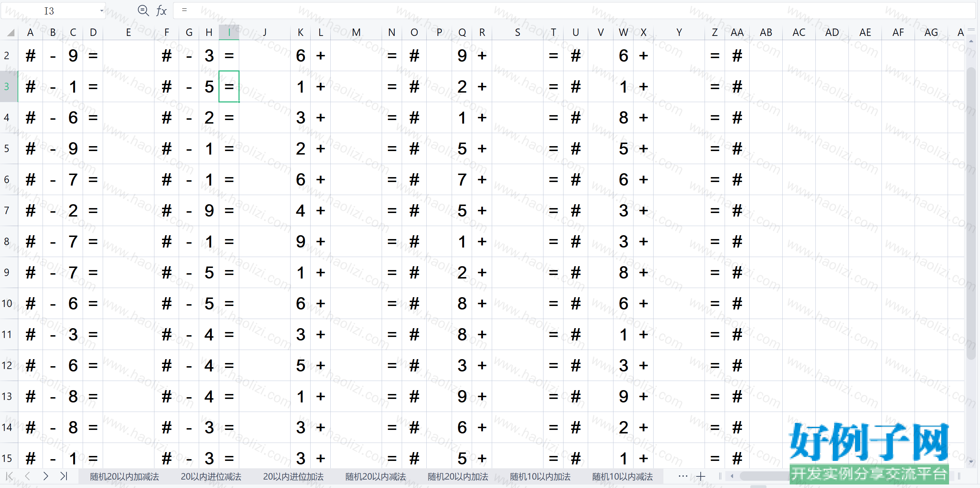Select column Y header

679,33
